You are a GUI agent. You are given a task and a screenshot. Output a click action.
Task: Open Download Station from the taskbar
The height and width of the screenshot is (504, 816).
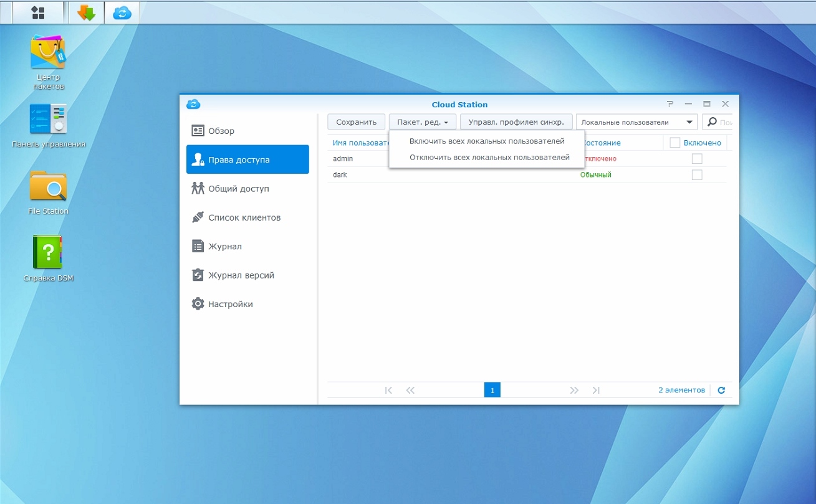coord(86,12)
